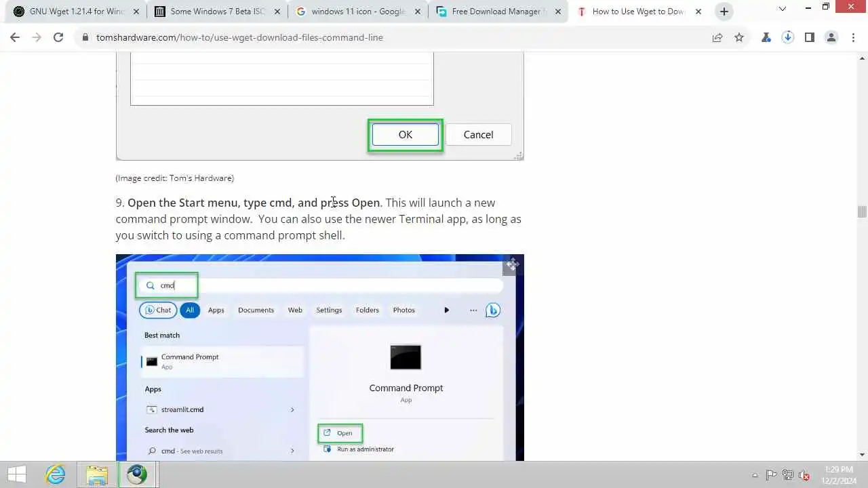The image size is (868, 488).
Task: Close the Windows 7 Beta ISO tab
Action: click(276, 12)
